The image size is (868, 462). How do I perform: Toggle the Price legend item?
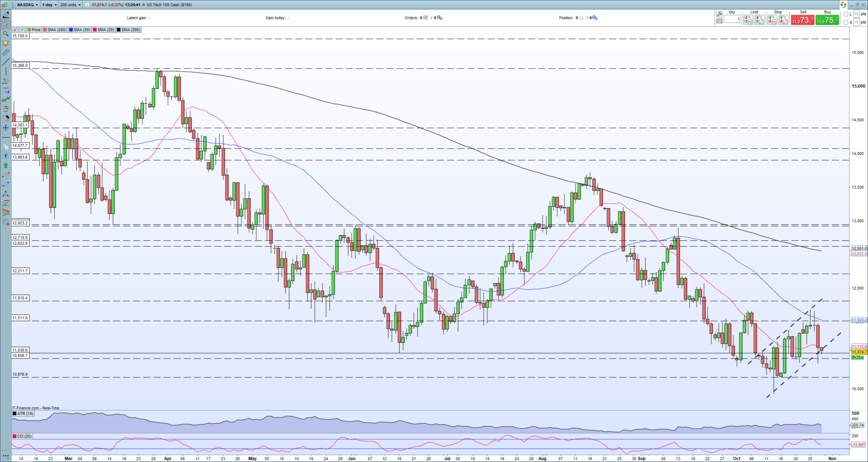[34, 30]
